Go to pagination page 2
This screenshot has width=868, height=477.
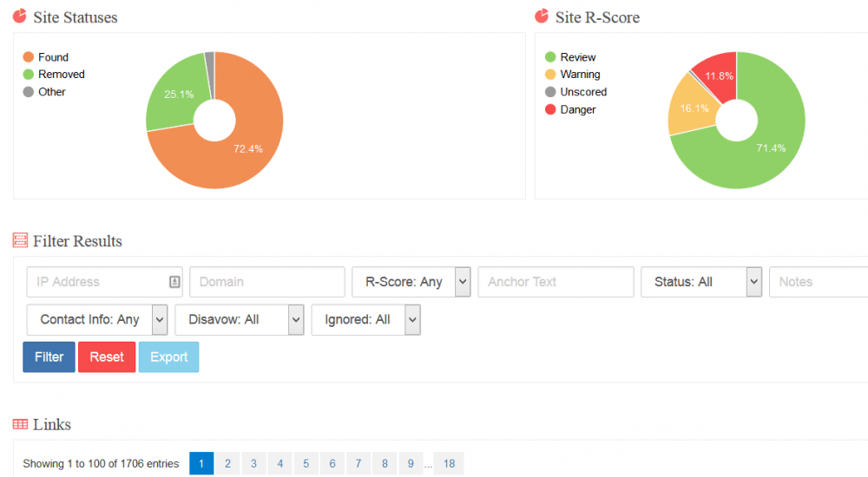(227, 463)
